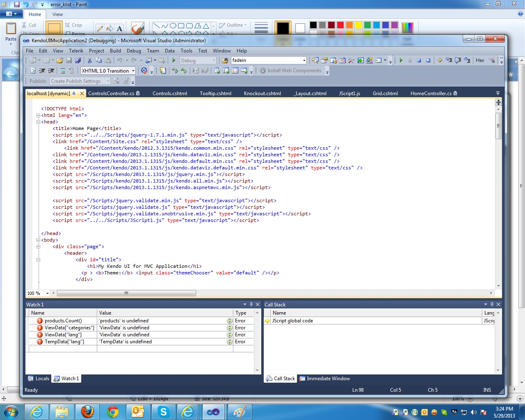This screenshot has width=525, height=420.
Task: Click Install Web Components button
Action: 290,71
